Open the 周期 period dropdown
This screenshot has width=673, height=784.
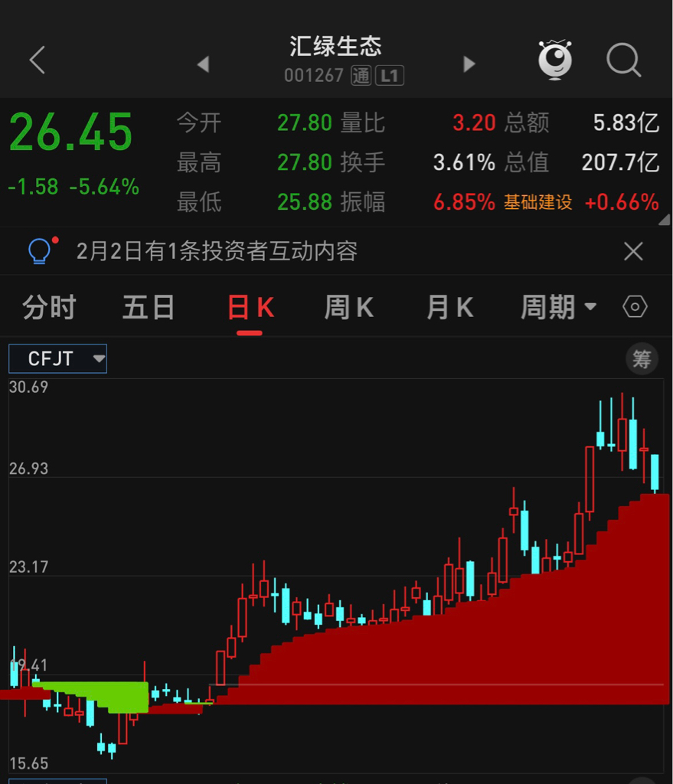558,306
